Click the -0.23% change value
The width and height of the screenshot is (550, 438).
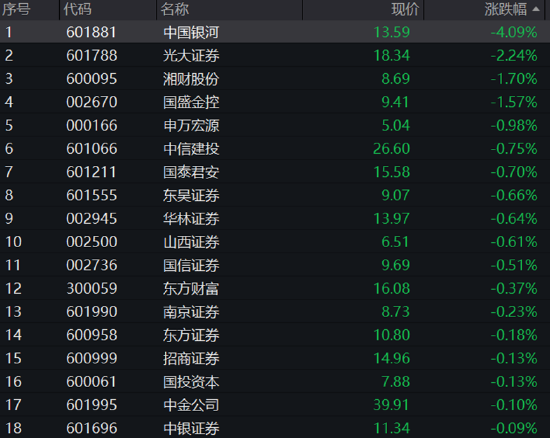click(514, 311)
